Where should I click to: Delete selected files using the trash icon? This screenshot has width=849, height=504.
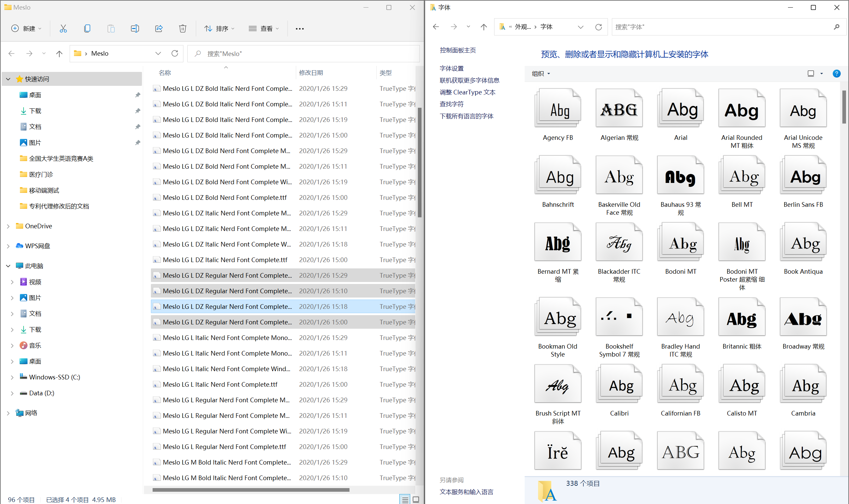(x=182, y=28)
